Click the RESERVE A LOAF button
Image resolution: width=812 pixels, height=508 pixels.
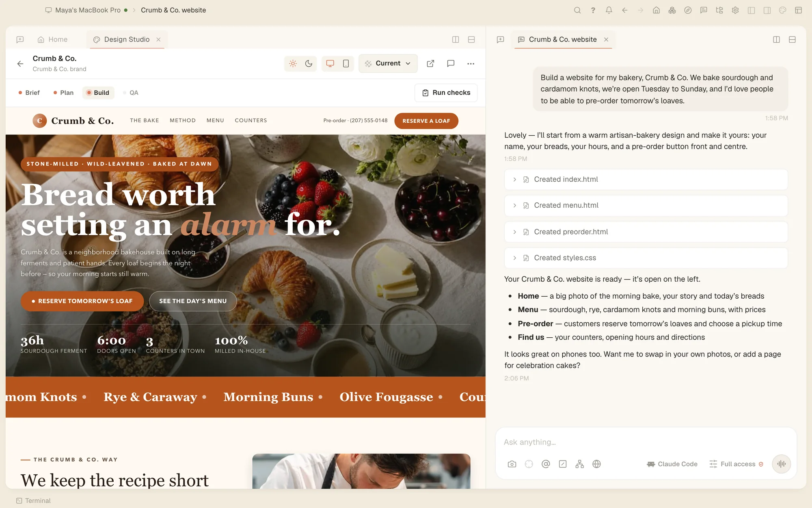(426, 121)
